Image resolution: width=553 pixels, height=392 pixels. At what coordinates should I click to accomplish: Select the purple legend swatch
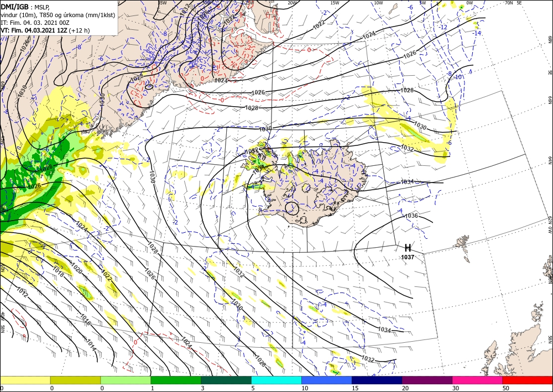pyautogui.click(x=427, y=380)
